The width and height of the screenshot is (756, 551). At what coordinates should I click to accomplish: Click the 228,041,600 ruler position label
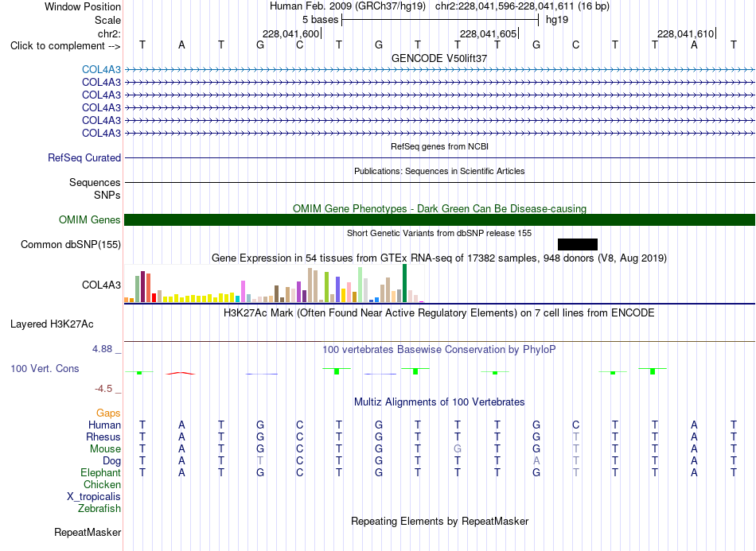coord(290,33)
